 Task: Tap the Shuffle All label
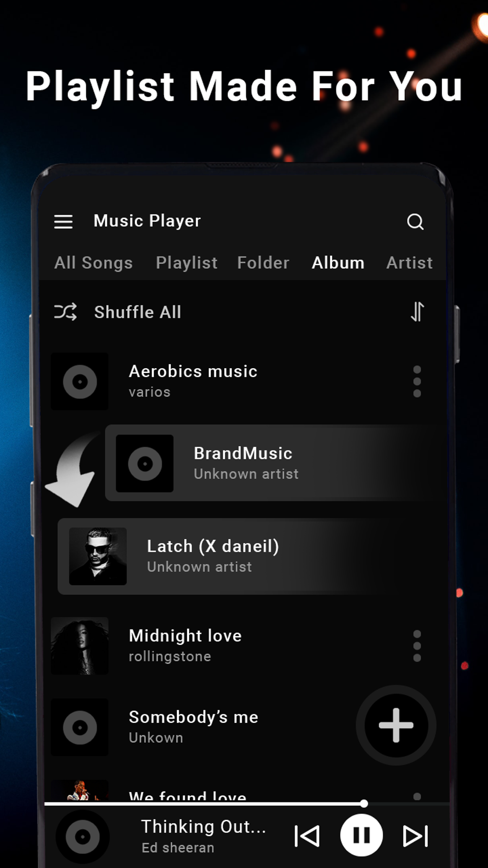pos(138,312)
